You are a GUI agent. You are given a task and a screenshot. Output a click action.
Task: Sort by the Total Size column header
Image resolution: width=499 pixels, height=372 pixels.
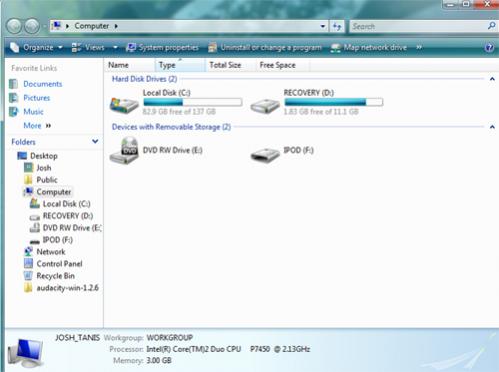click(225, 65)
